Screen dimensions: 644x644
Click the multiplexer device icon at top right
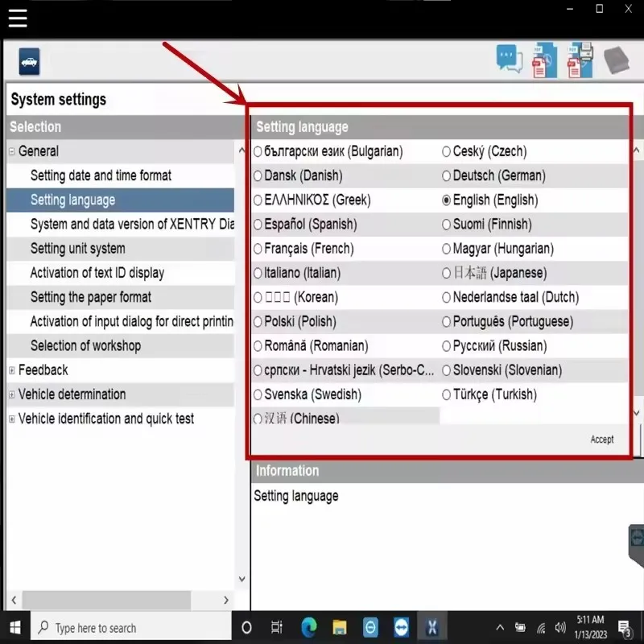click(x=615, y=60)
